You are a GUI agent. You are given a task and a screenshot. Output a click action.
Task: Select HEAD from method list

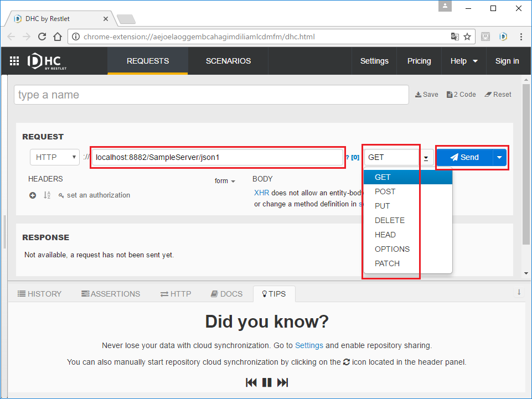pyautogui.click(x=408, y=235)
